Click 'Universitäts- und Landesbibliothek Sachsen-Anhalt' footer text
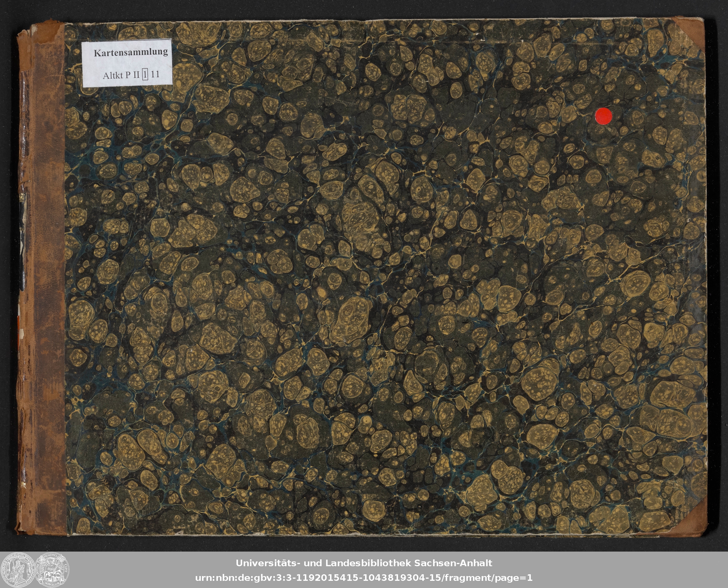The height and width of the screenshot is (588, 728). (x=364, y=563)
